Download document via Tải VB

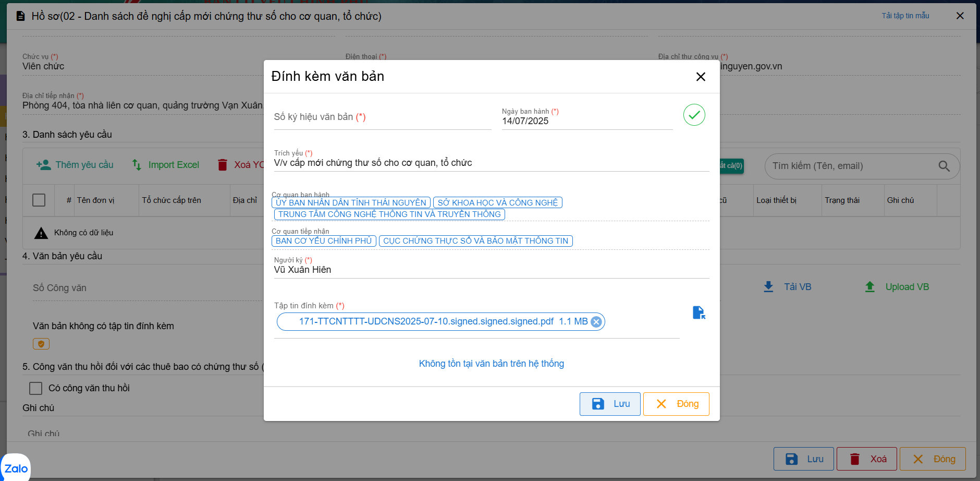point(788,287)
